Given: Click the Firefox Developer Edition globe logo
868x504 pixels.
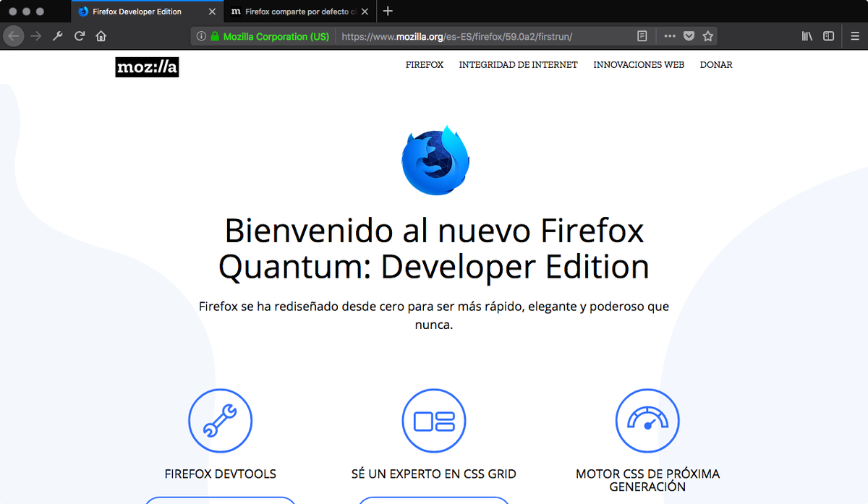Looking at the screenshot, I should tap(435, 161).
